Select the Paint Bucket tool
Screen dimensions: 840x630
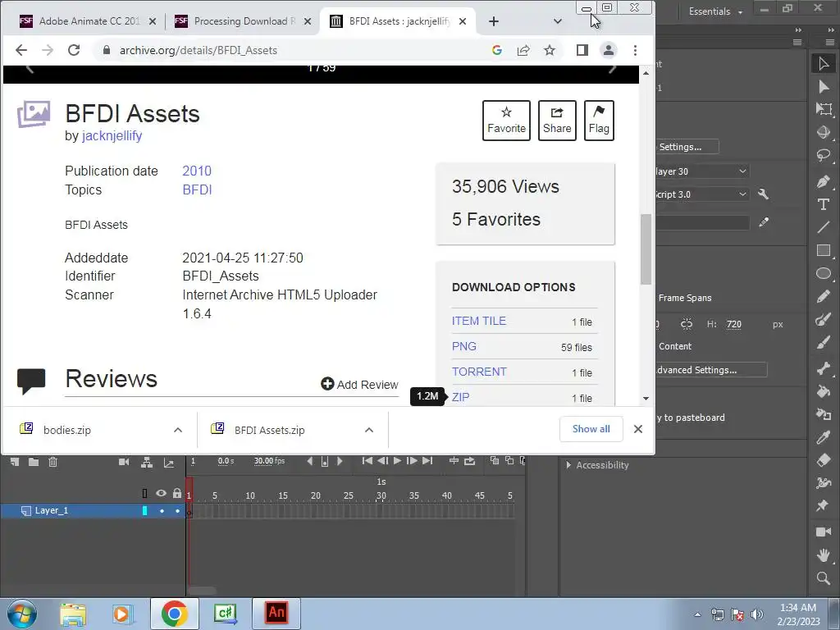pos(824,390)
